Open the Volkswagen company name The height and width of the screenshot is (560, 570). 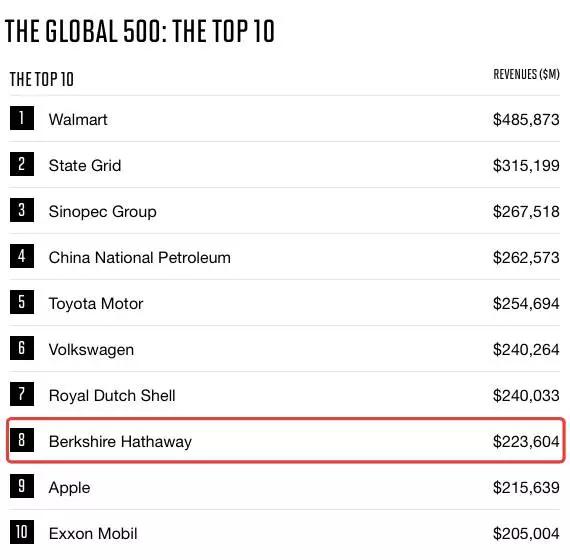tap(91, 350)
